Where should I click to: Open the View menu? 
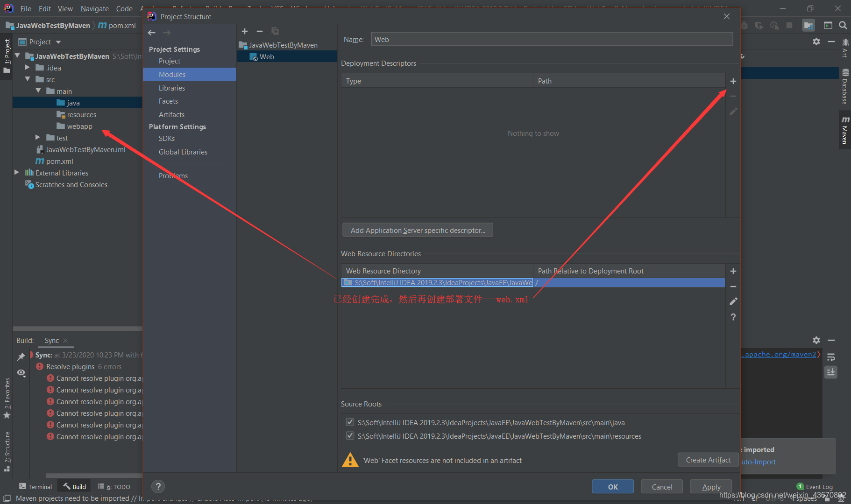(65, 8)
